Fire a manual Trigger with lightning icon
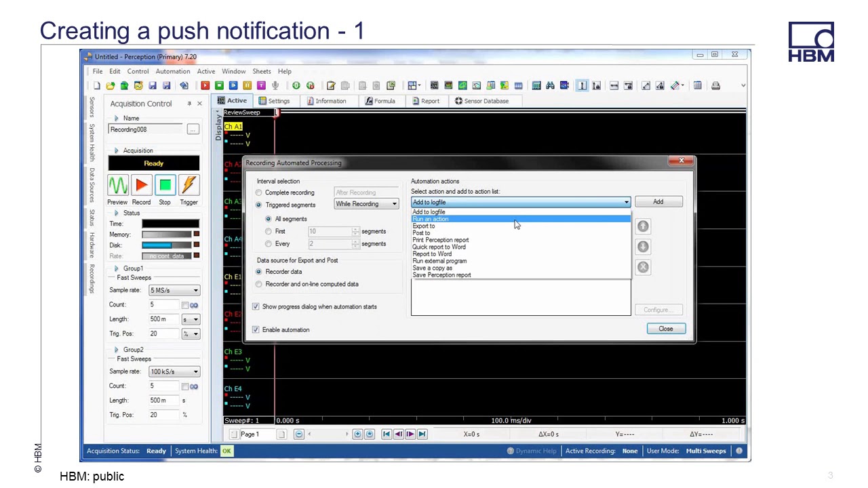 click(x=189, y=185)
